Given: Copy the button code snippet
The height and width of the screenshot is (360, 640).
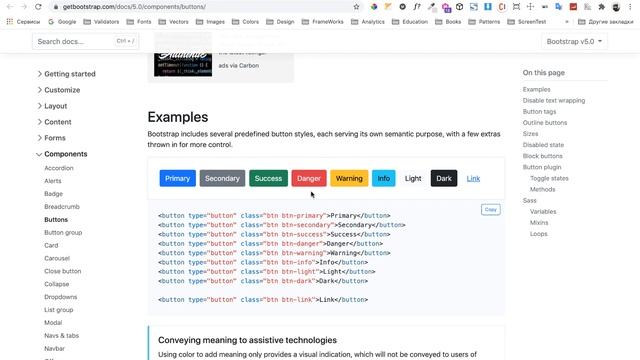Looking at the screenshot, I should point(491,209).
